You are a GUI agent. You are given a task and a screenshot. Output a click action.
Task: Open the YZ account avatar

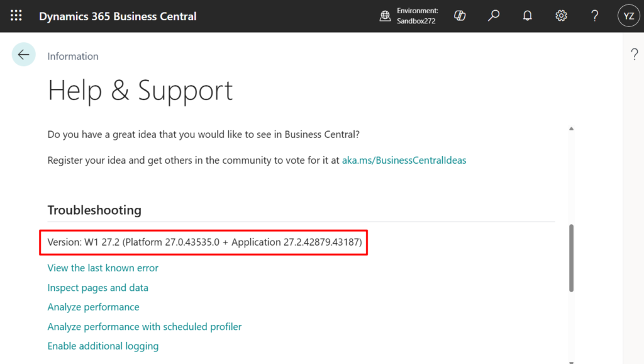628,16
